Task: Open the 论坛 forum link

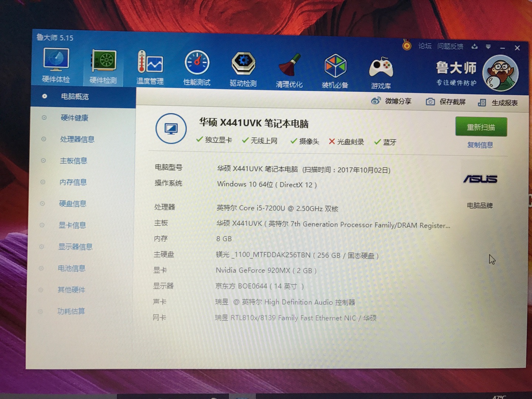Action: coord(425,46)
